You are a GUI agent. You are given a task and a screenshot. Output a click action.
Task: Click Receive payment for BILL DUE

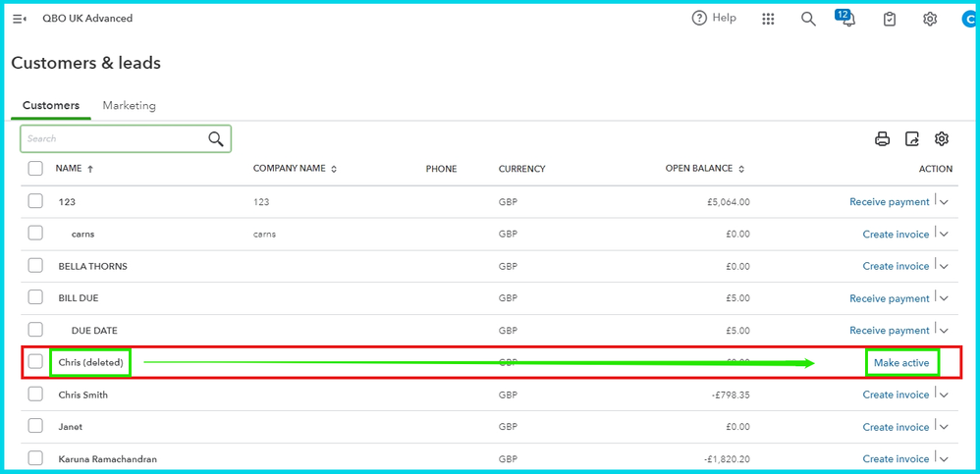[x=889, y=298]
